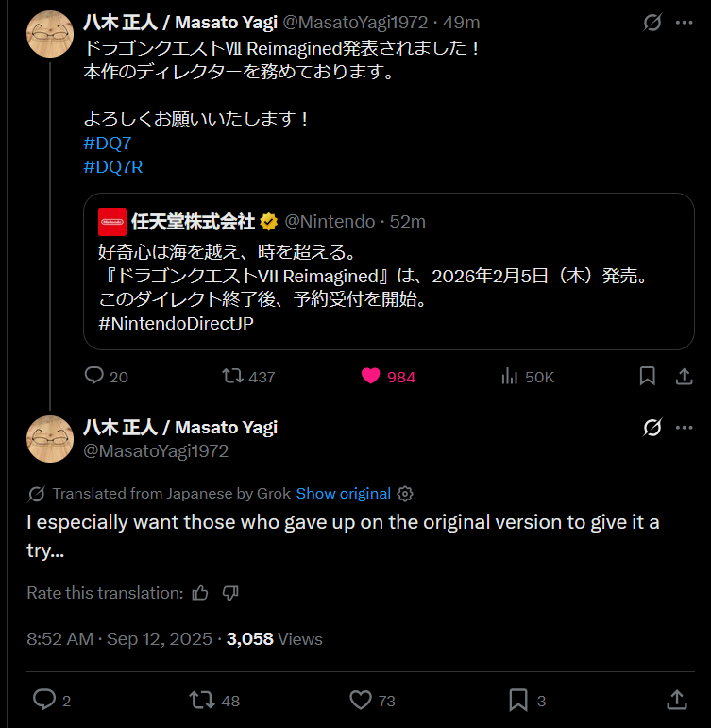
Task: Click Grok icon on the translated tweet
Action: [x=652, y=428]
